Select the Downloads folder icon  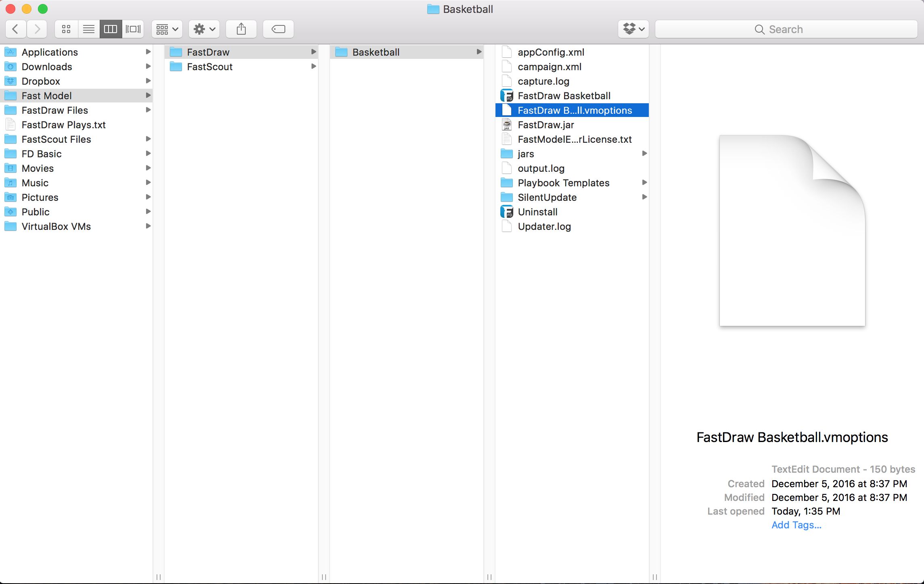(10, 67)
